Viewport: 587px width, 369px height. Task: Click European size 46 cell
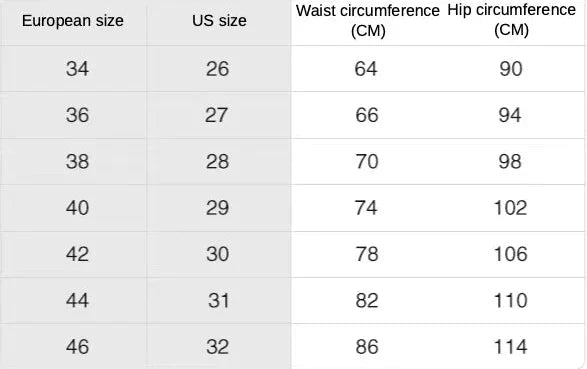[x=77, y=347]
